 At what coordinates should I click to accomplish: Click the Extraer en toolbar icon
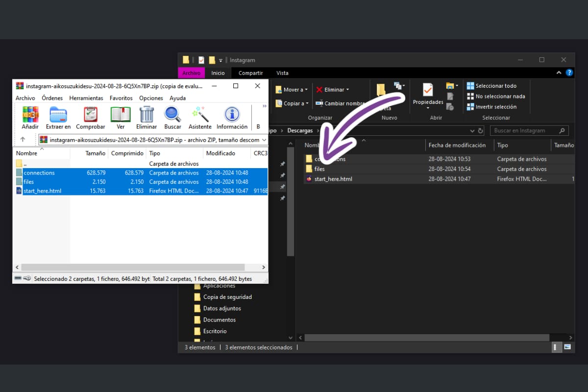click(x=58, y=118)
